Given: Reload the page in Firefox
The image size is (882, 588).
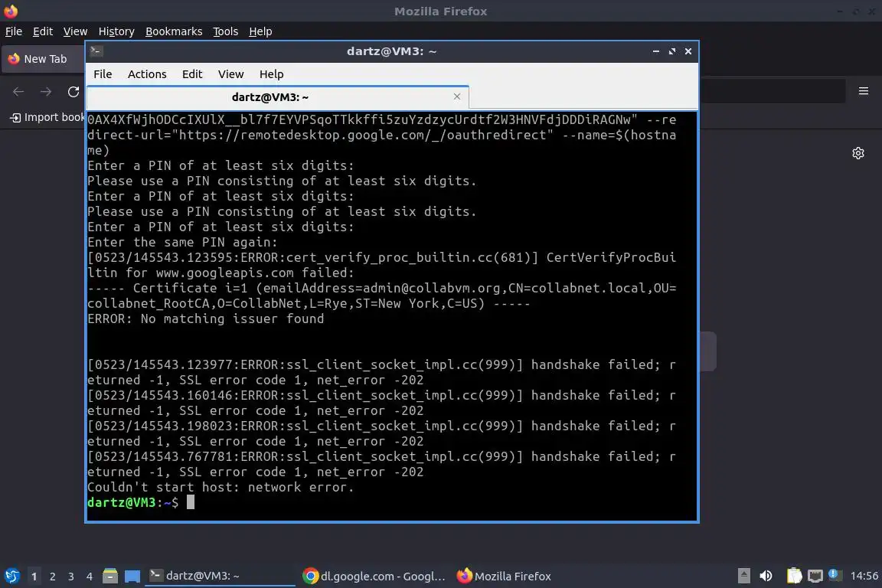Looking at the screenshot, I should 73,92.
